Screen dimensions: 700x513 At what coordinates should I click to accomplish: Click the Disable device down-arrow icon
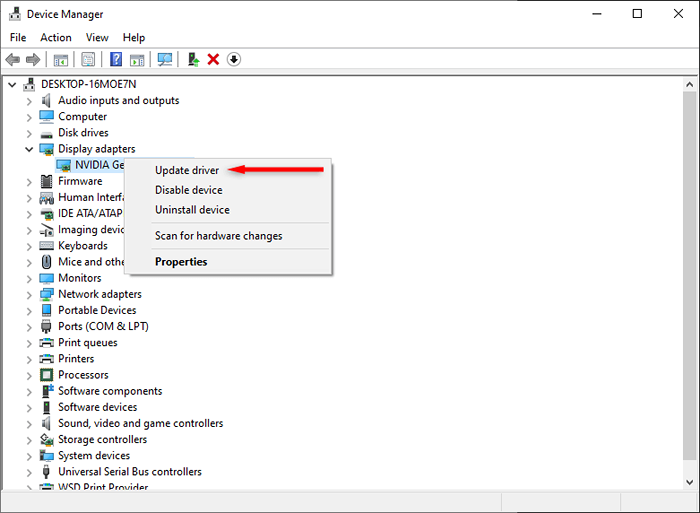(234, 59)
